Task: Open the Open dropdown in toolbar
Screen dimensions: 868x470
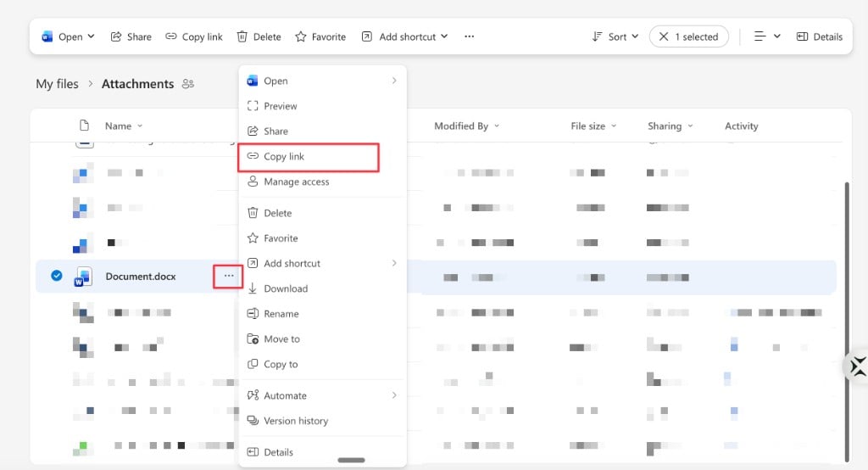Action: tap(68, 36)
